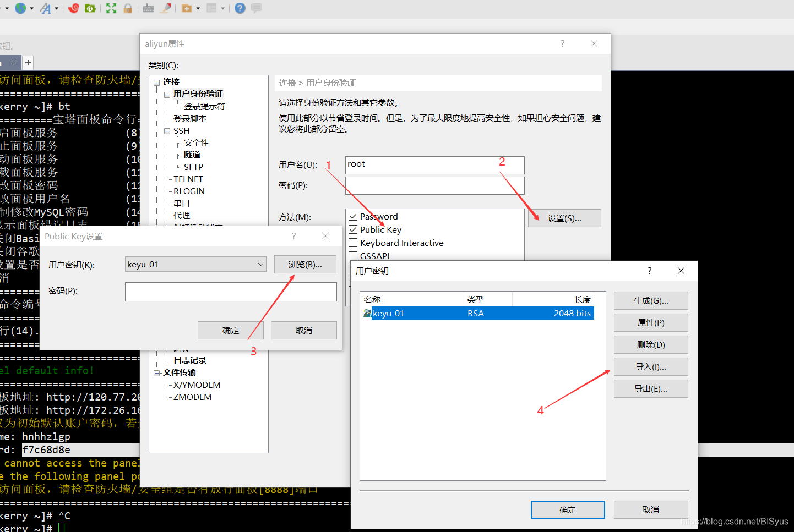
Task: Launch Xftp with the green folder icon
Action: (90, 8)
